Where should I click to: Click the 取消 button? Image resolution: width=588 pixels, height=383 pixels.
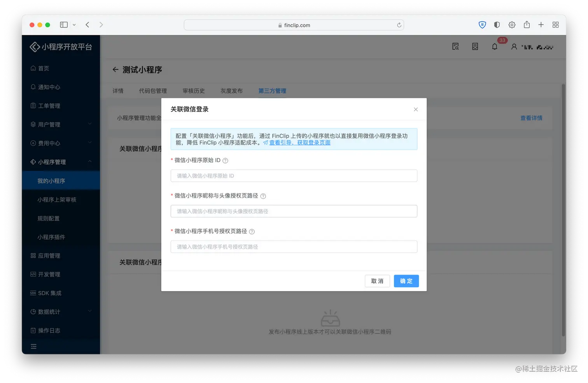tap(377, 281)
